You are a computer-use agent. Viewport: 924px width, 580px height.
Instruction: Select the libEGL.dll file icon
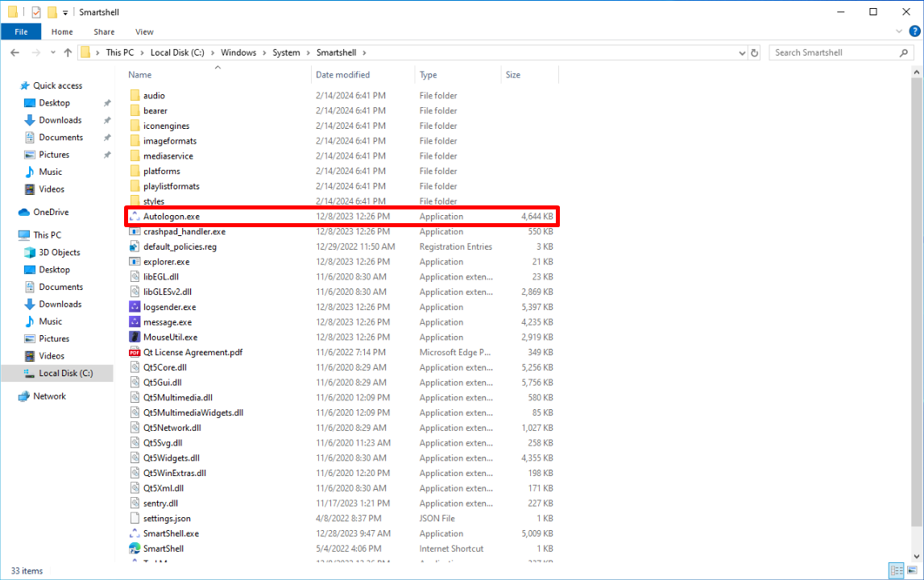point(135,276)
